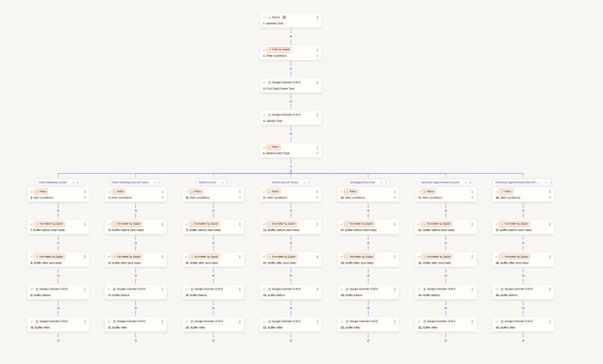Open step 9 Buffer Before card
Image resolution: width=603 pixels, height=364 pixels.
(x=58, y=292)
